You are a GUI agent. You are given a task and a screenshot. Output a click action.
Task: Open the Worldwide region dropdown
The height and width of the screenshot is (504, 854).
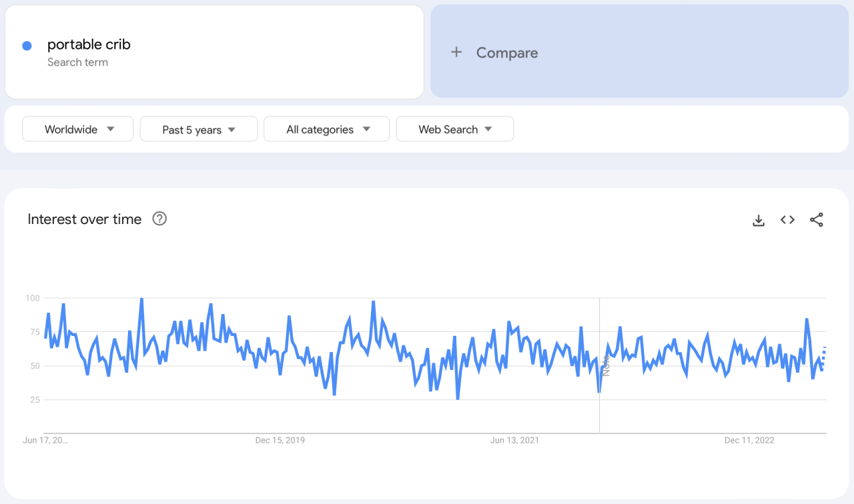(x=77, y=129)
